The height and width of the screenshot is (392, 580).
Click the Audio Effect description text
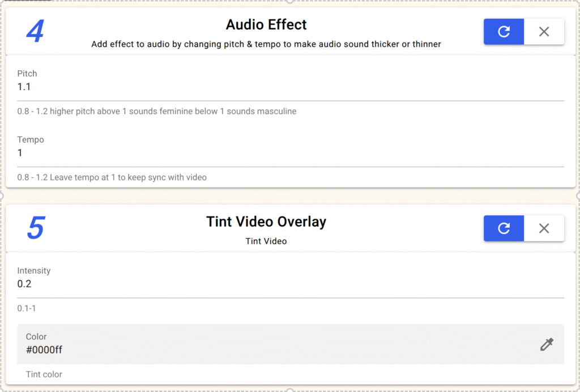tap(266, 44)
